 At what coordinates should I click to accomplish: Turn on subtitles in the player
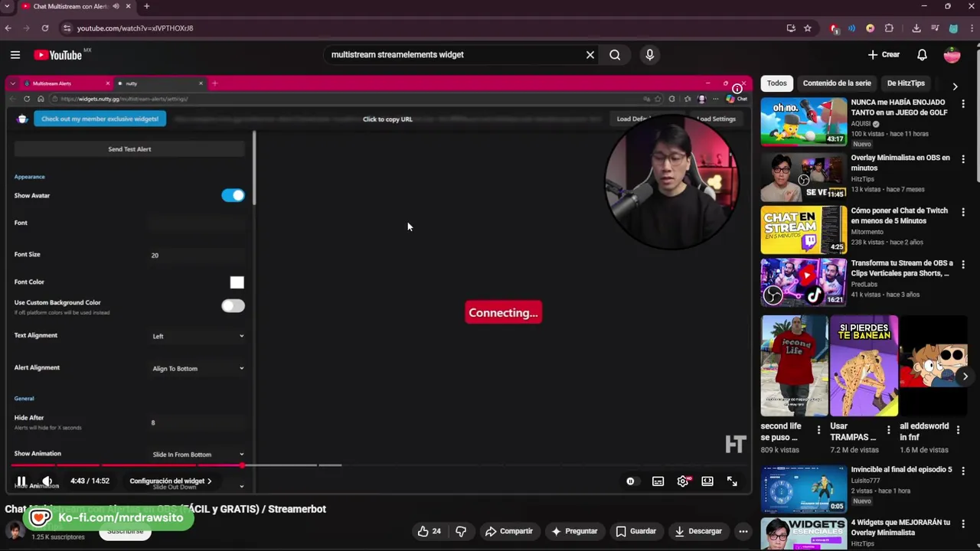658,481
